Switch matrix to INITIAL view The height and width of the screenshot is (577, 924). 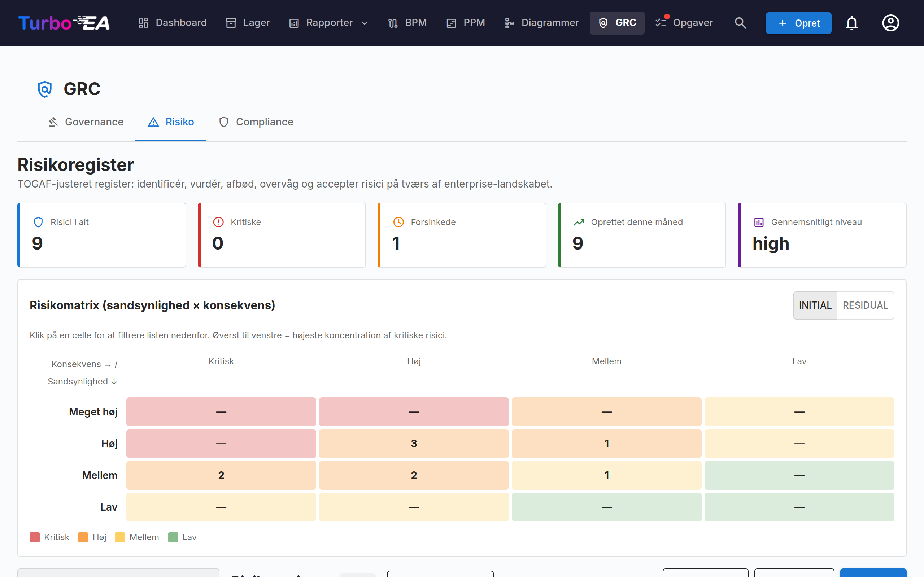tap(815, 305)
